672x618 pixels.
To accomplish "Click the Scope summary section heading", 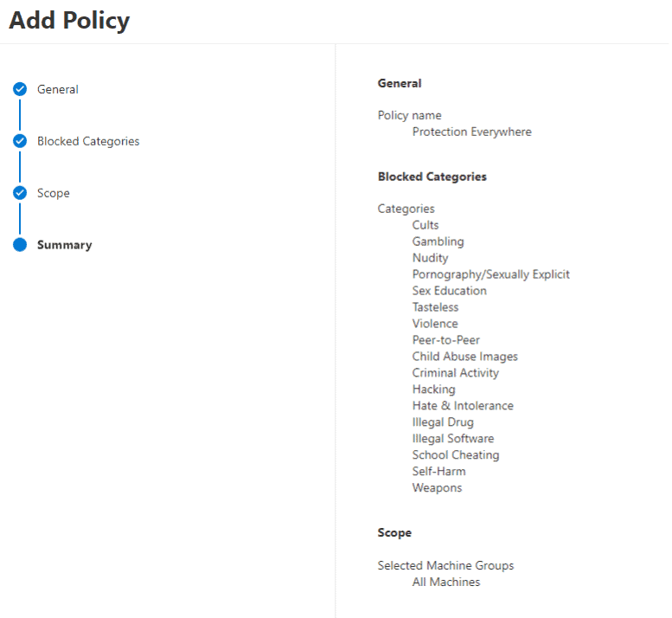I will (394, 532).
